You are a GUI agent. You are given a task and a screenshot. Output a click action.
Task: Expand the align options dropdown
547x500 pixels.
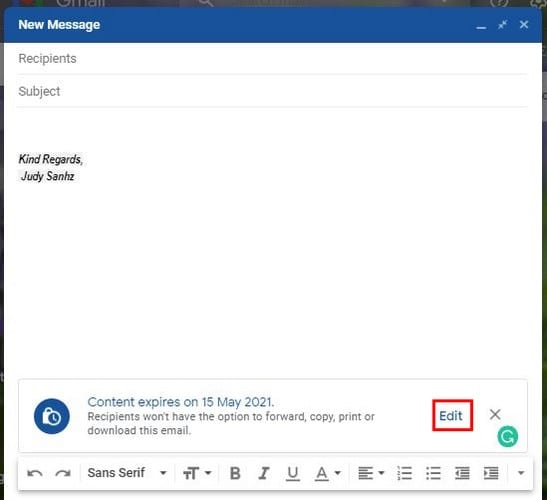pos(371,473)
